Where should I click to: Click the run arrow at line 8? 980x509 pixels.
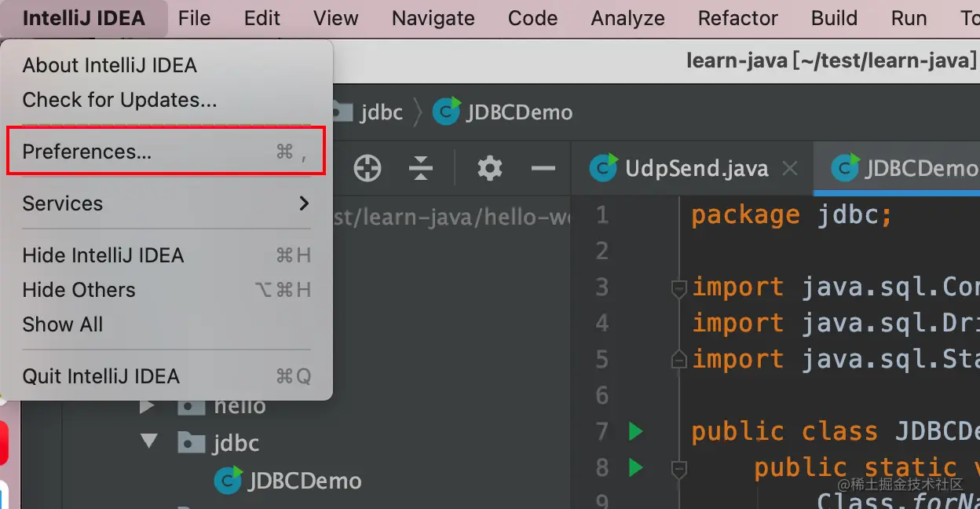(635, 467)
